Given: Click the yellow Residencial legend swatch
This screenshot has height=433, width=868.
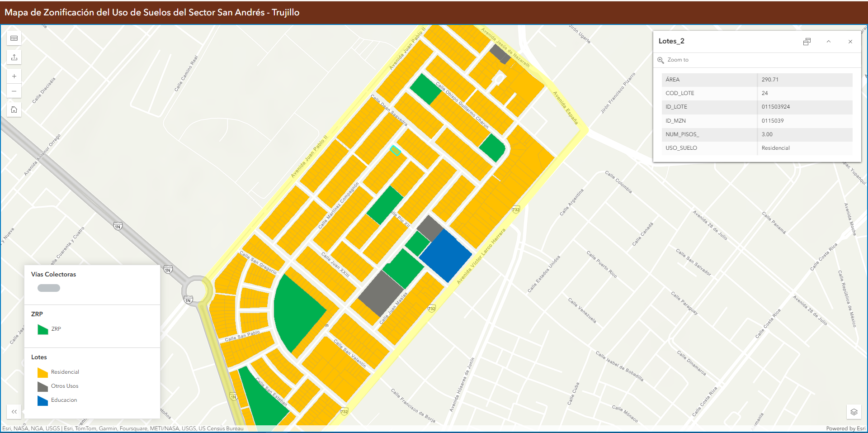Looking at the screenshot, I should tap(42, 372).
